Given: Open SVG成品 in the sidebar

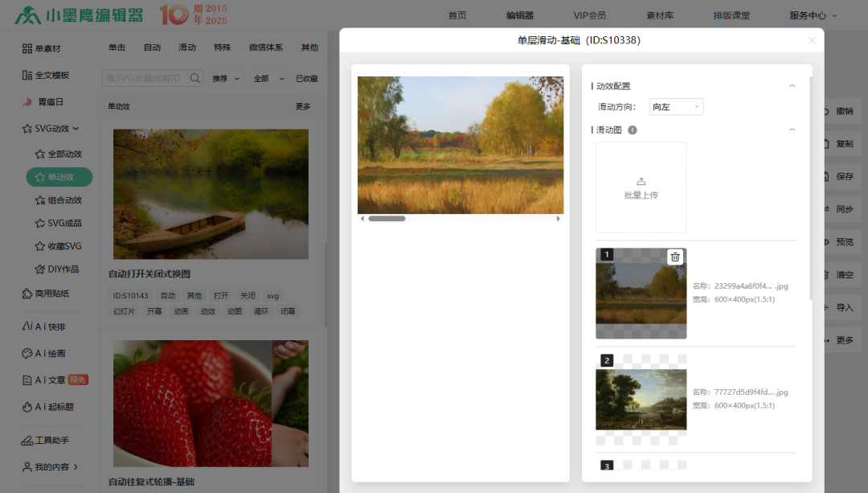Looking at the screenshot, I should 58,224.
